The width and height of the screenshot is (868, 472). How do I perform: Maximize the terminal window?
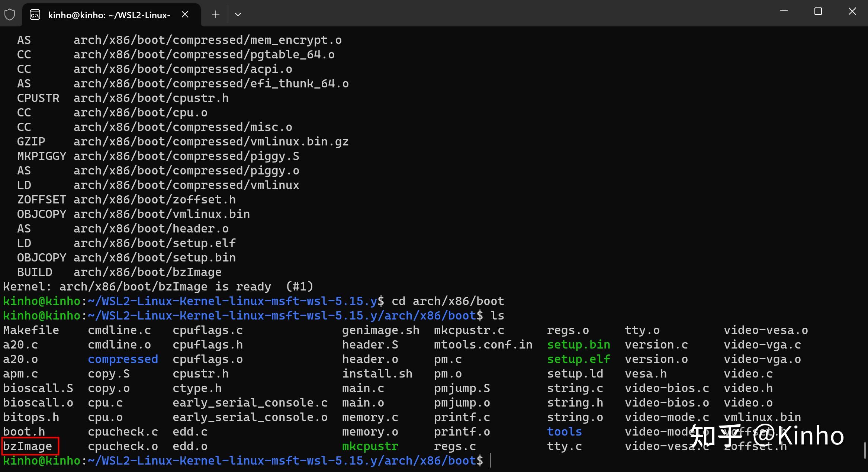818,12
